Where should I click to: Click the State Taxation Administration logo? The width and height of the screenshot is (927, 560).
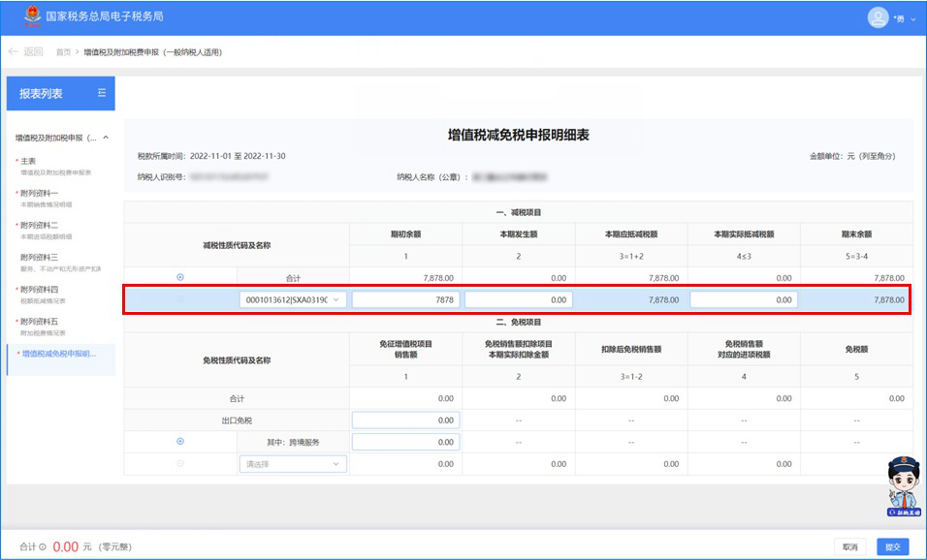tap(33, 16)
